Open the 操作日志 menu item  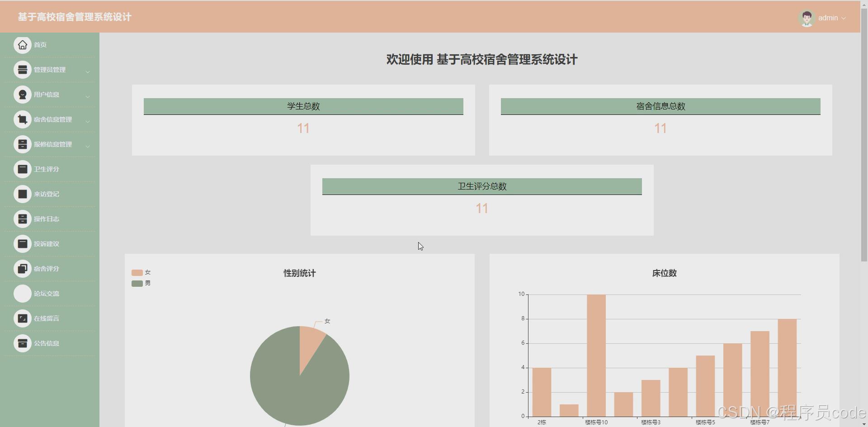(x=50, y=219)
